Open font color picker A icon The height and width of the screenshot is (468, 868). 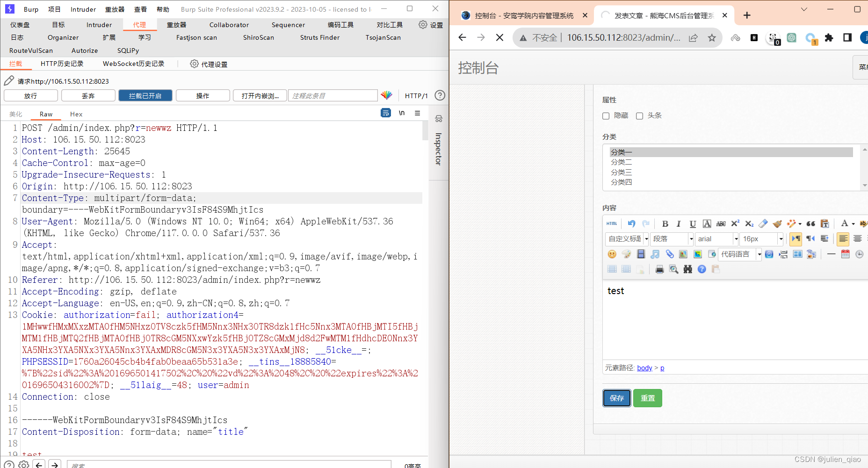tap(844, 223)
